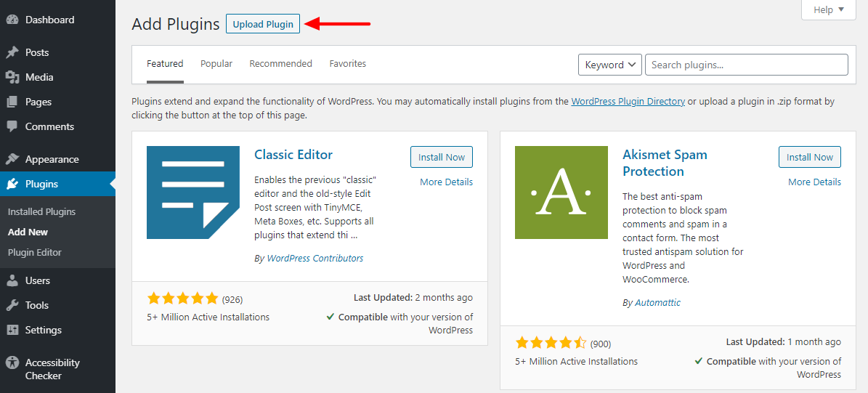Open the Comments menu item
The width and height of the screenshot is (868, 393).
click(x=49, y=126)
